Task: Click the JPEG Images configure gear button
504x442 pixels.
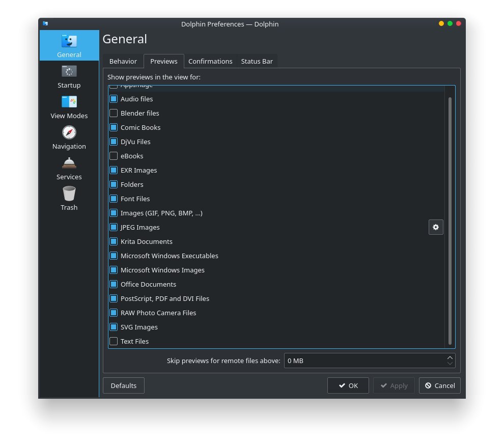Action: point(436,227)
